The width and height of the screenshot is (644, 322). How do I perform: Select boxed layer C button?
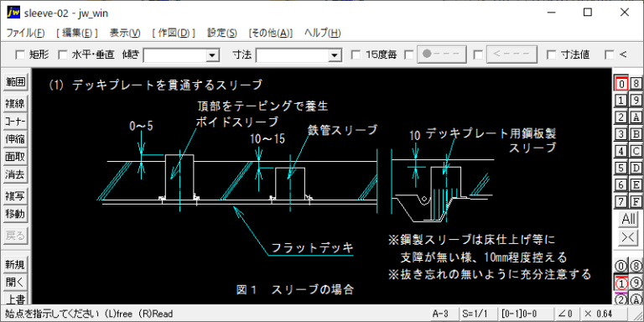pyautogui.click(x=636, y=151)
